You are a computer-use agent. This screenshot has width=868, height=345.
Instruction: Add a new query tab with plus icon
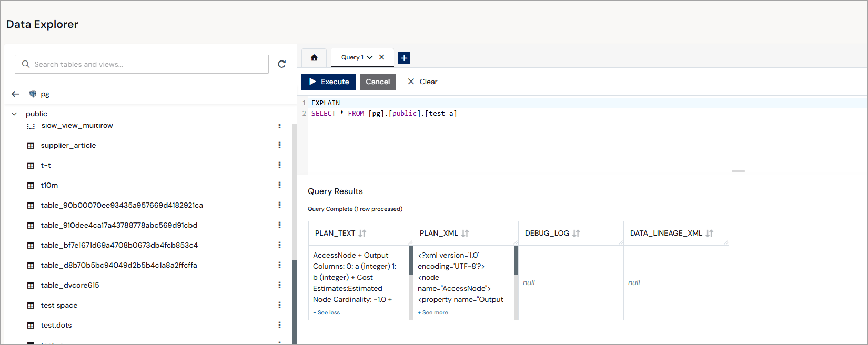[x=404, y=58]
